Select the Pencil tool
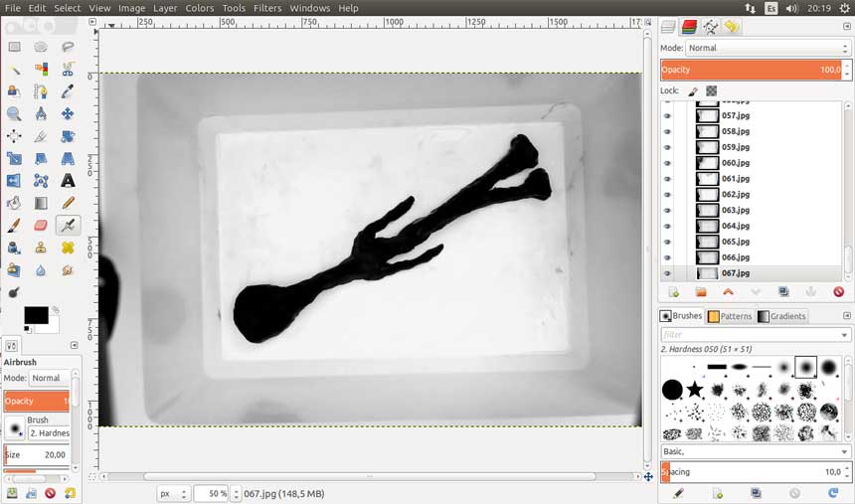This screenshot has width=855, height=504. (x=68, y=203)
